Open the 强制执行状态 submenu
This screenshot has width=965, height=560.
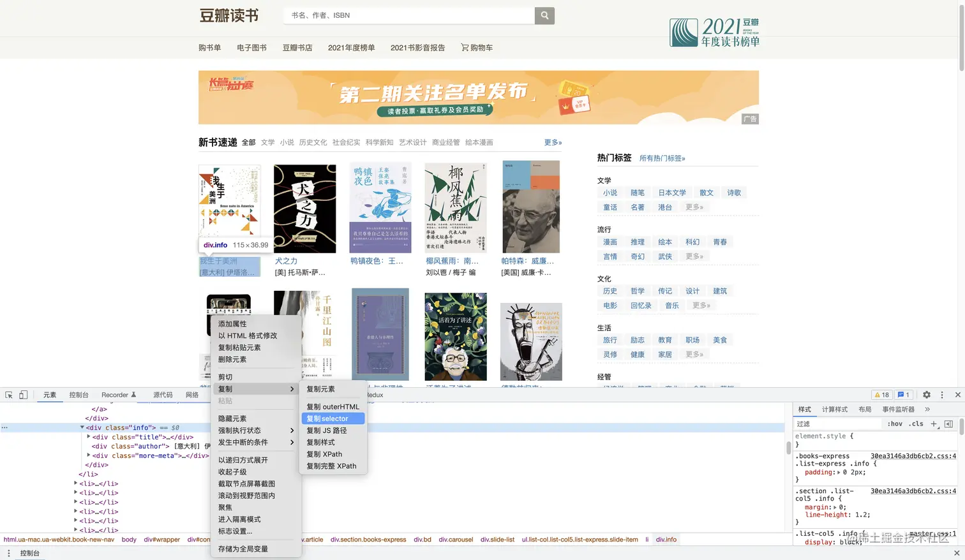tap(256, 431)
